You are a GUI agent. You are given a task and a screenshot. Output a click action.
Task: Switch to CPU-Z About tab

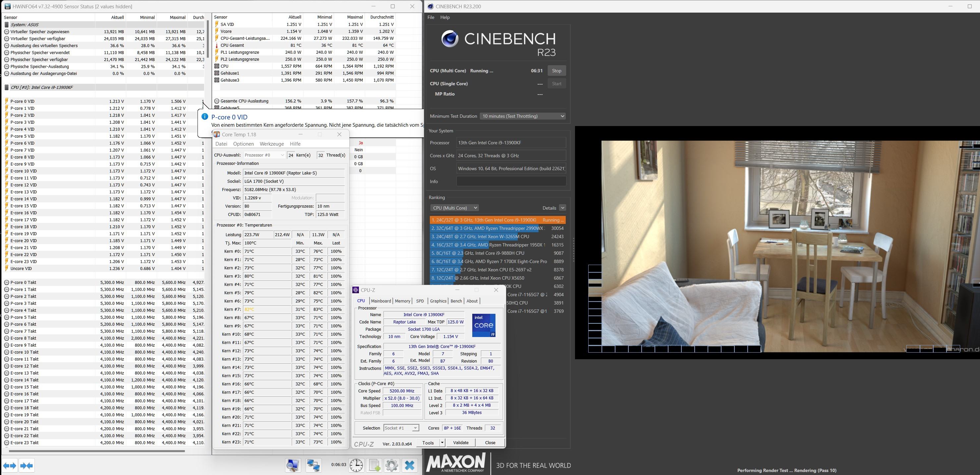coord(472,301)
